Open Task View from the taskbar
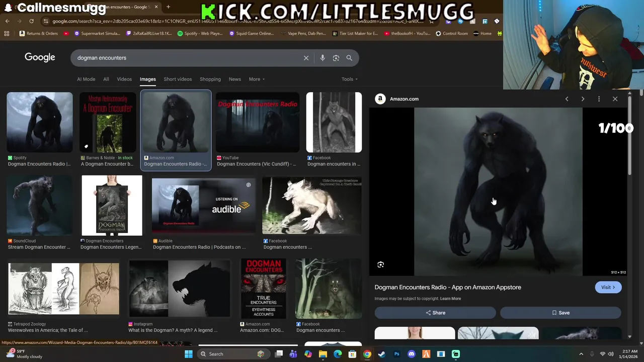 (x=279, y=354)
